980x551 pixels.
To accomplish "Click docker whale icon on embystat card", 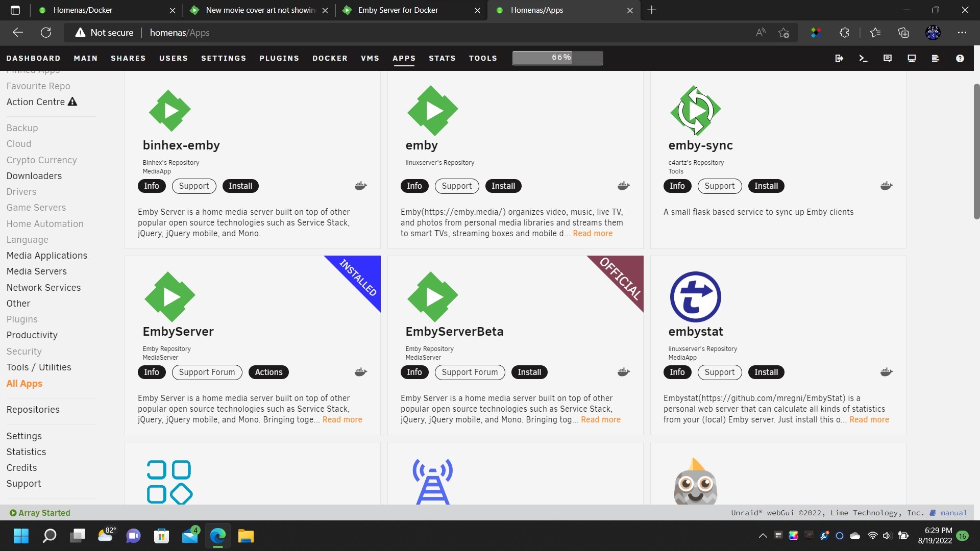I will coord(887,372).
